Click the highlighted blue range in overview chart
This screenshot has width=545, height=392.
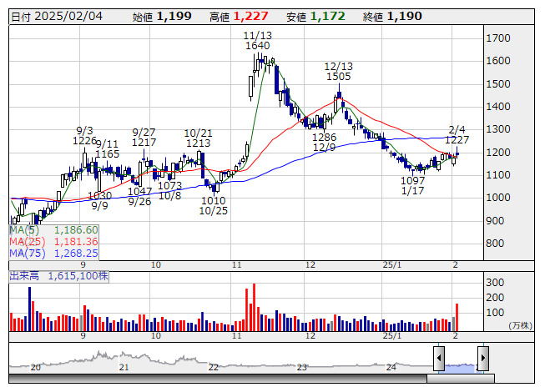coord(461,369)
